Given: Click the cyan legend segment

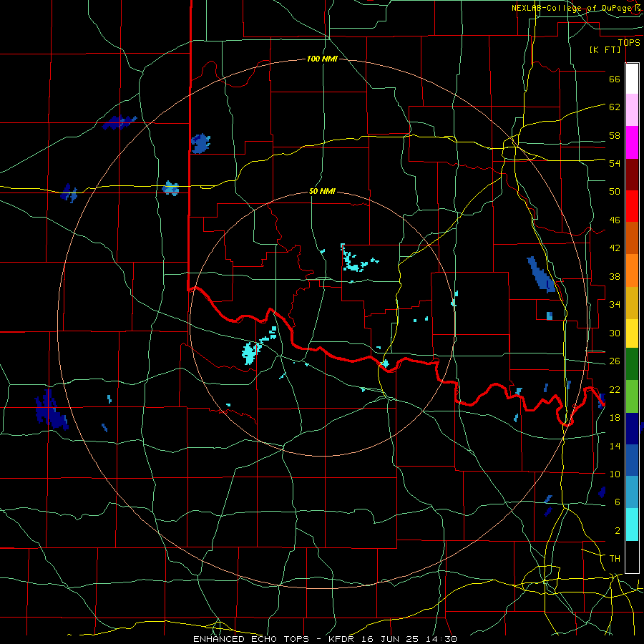Looking at the screenshot, I should click(632, 525).
